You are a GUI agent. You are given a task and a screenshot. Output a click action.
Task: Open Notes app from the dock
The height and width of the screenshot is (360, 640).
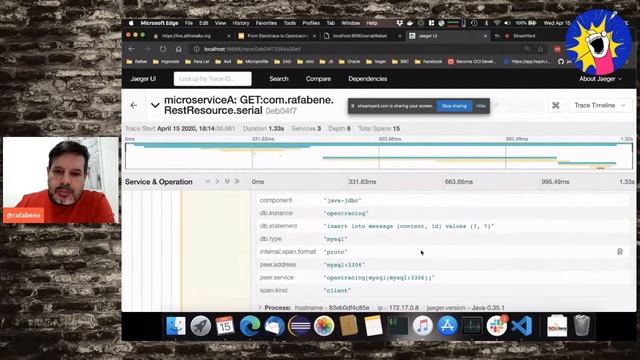click(373, 326)
